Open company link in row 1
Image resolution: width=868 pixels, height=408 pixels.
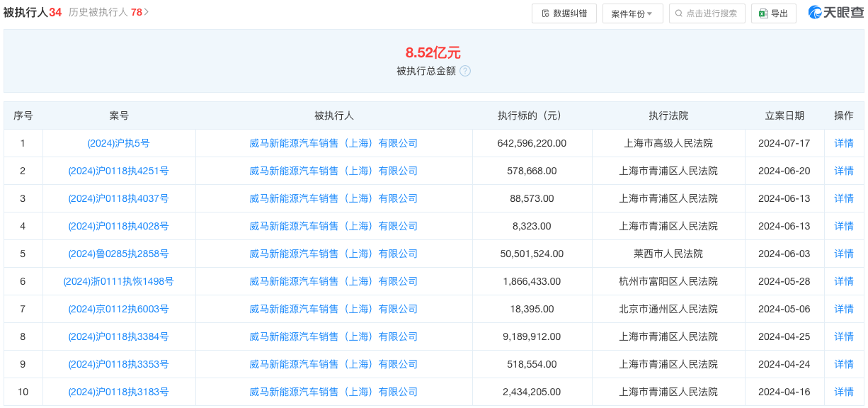pos(333,143)
